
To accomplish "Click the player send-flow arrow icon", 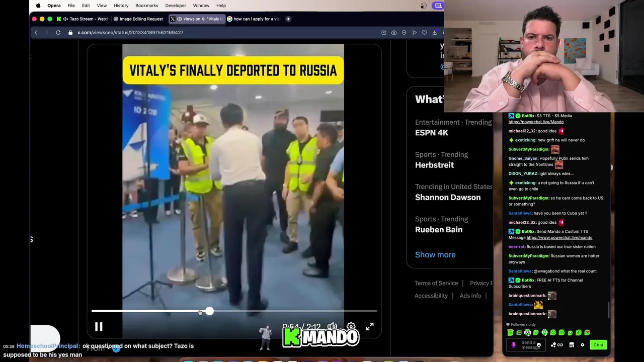I will pyautogui.click(x=414, y=32).
